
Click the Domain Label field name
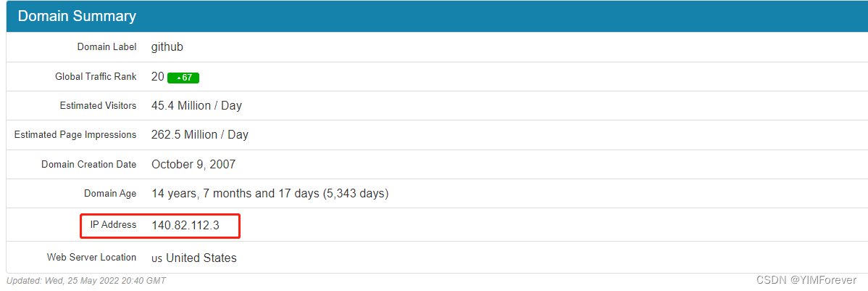click(107, 47)
